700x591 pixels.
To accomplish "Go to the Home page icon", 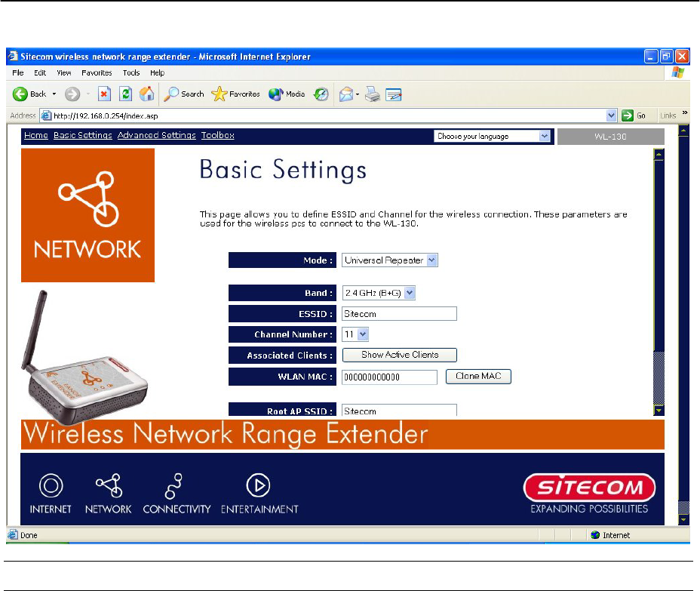I will tap(147, 94).
